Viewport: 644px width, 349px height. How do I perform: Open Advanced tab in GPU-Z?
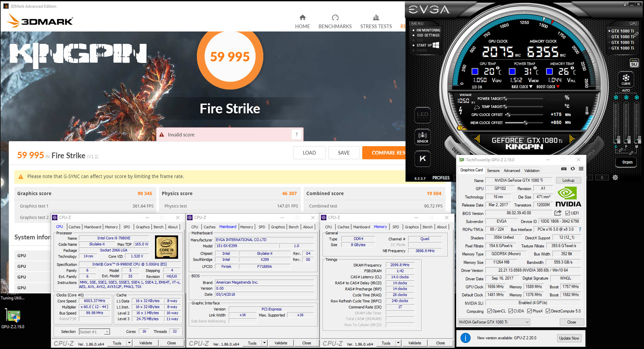[x=512, y=170]
